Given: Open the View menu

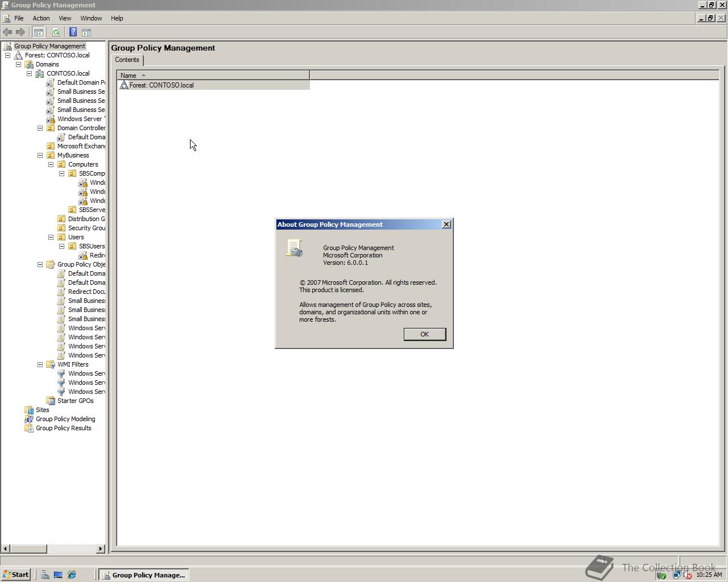Looking at the screenshot, I should coord(65,18).
